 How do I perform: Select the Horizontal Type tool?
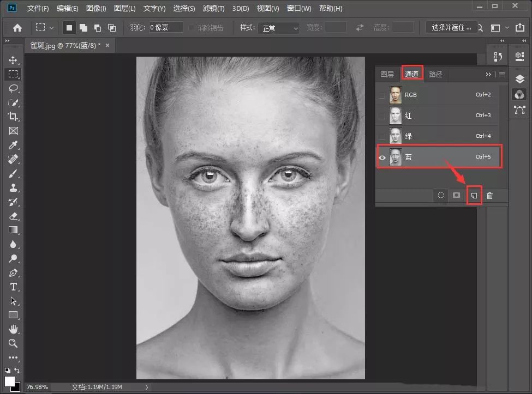click(x=13, y=287)
